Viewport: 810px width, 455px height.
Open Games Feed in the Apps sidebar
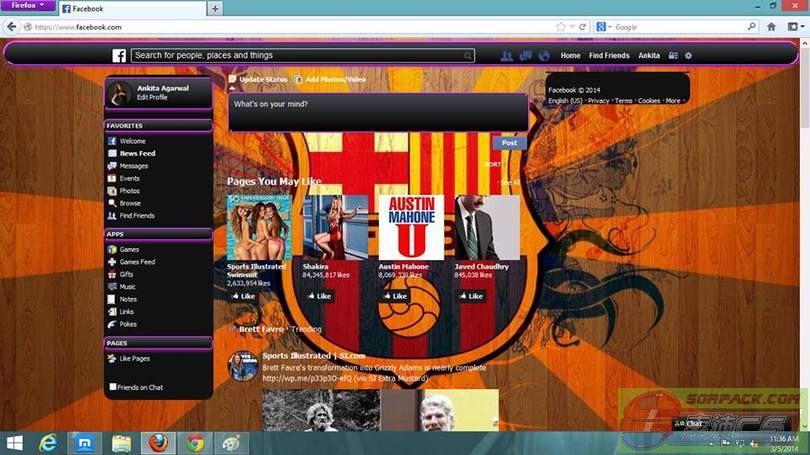tap(137, 262)
